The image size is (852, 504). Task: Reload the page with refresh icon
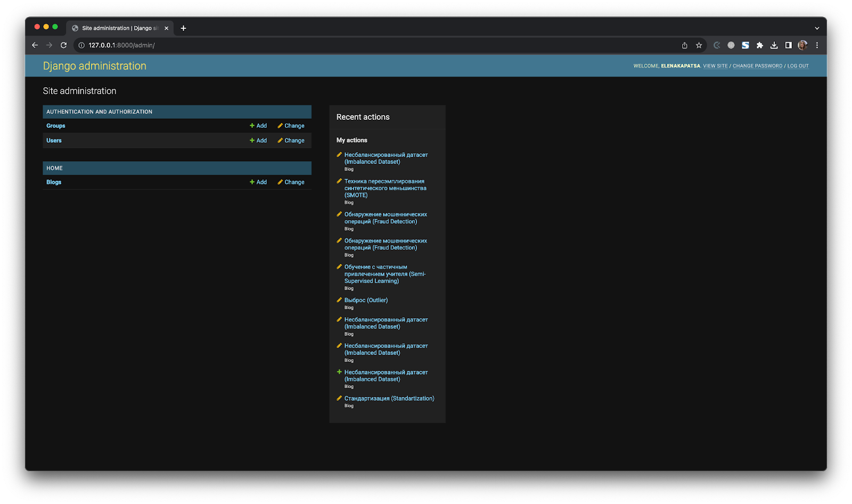click(x=64, y=45)
